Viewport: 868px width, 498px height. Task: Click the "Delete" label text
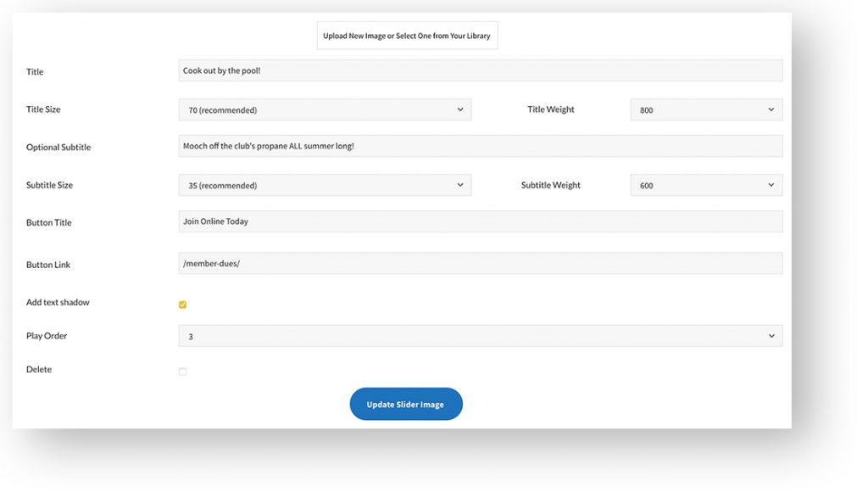pyautogui.click(x=39, y=370)
